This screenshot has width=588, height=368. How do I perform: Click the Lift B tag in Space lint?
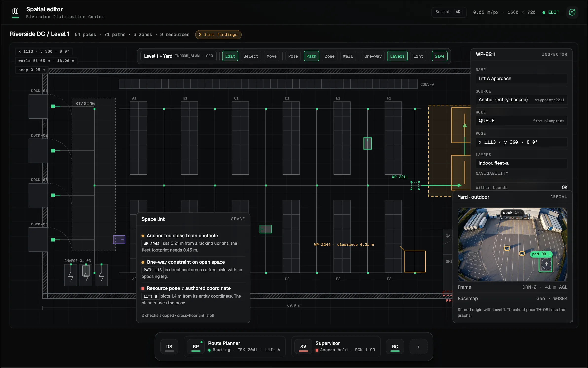(150, 296)
